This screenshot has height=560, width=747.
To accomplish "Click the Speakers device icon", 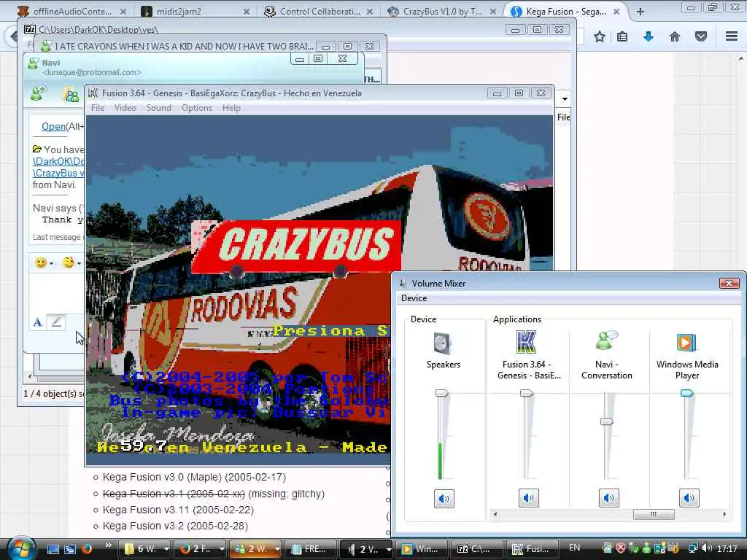I will (x=443, y=343).
